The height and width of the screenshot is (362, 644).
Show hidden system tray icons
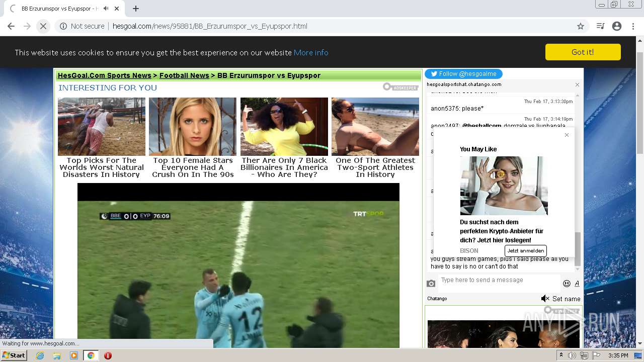pos(561,355)
